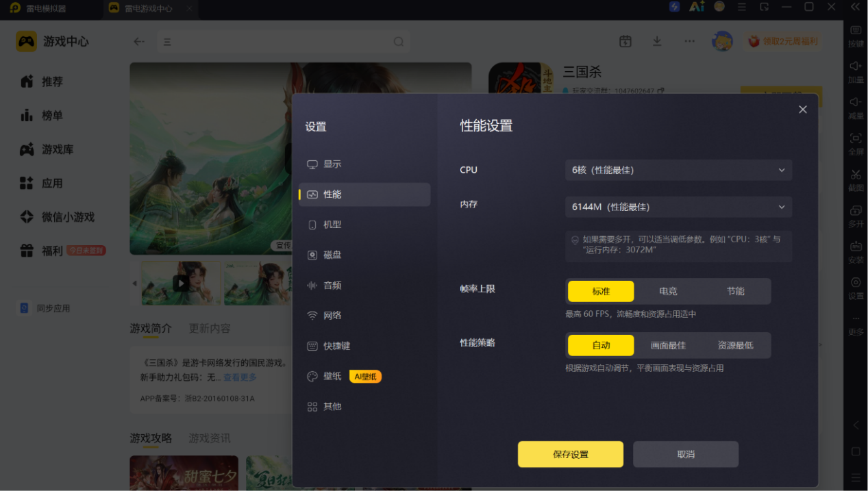This screenshot has width=868, height=491.
Task: Click the three-dots icon in header
Action: (689, 41)
